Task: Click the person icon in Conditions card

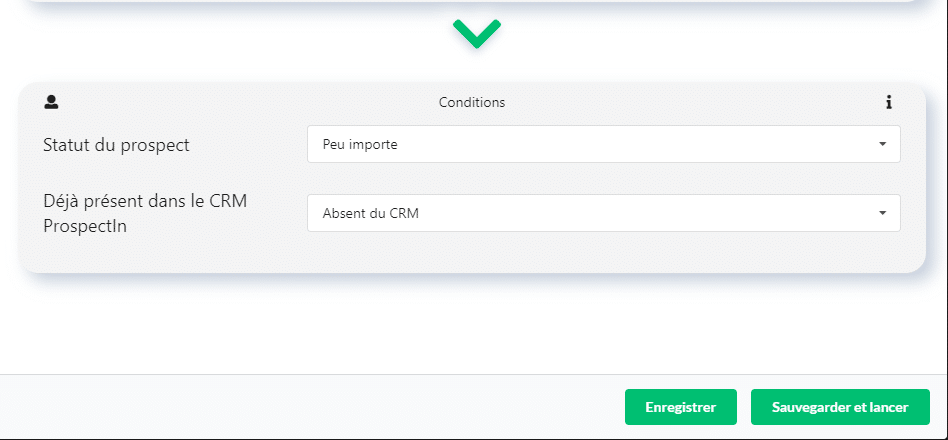Action: coord(51,102)
